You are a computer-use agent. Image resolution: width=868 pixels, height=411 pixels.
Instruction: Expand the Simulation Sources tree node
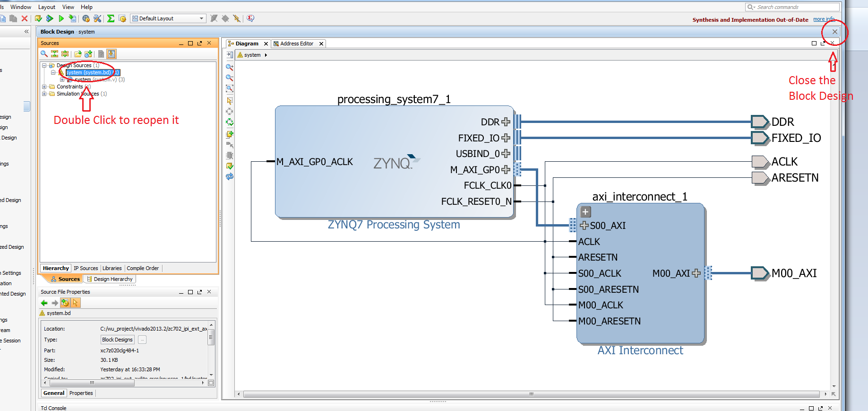(x=44, y=94)
